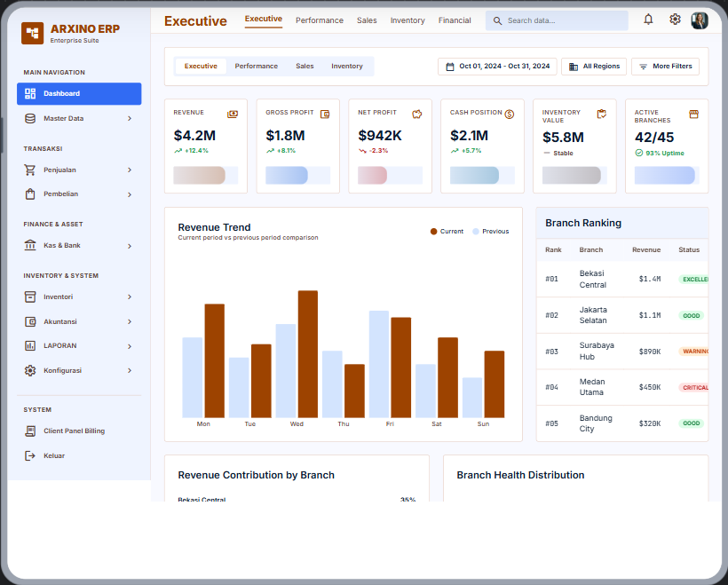Viewport: 728px width, 585px height.
Task: Click the Akuntansi wallet icon
Action: tap(30, 321)
